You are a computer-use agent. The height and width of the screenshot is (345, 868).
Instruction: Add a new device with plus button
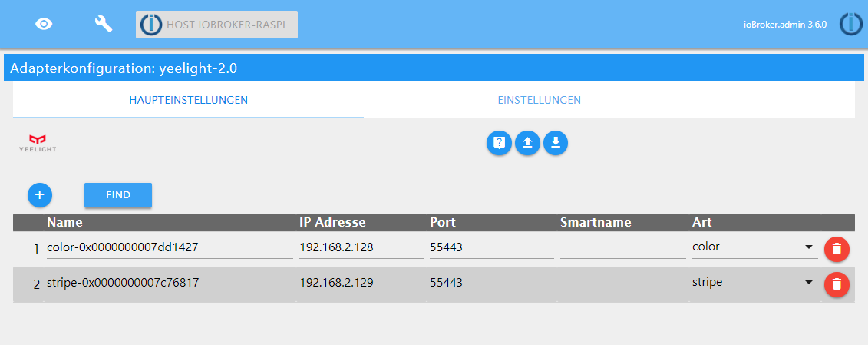click(40, 195)
